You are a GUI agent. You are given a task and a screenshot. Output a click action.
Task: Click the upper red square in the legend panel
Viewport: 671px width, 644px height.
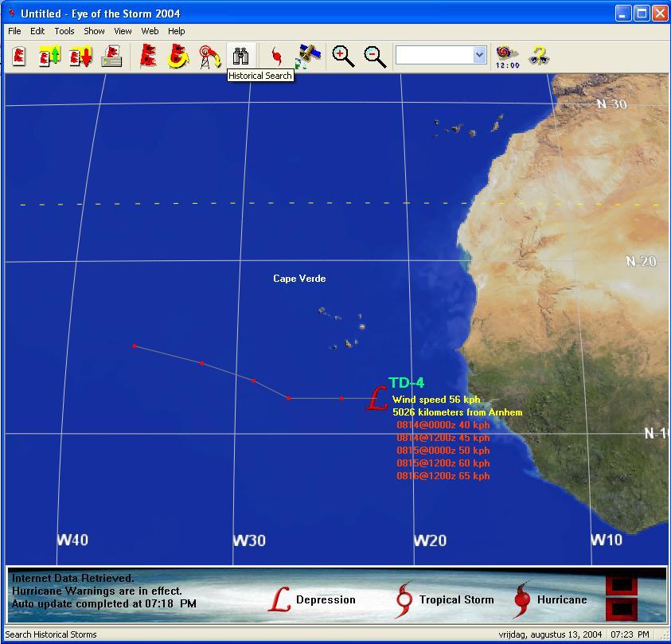pyautogui.click(x=622, y=585)
